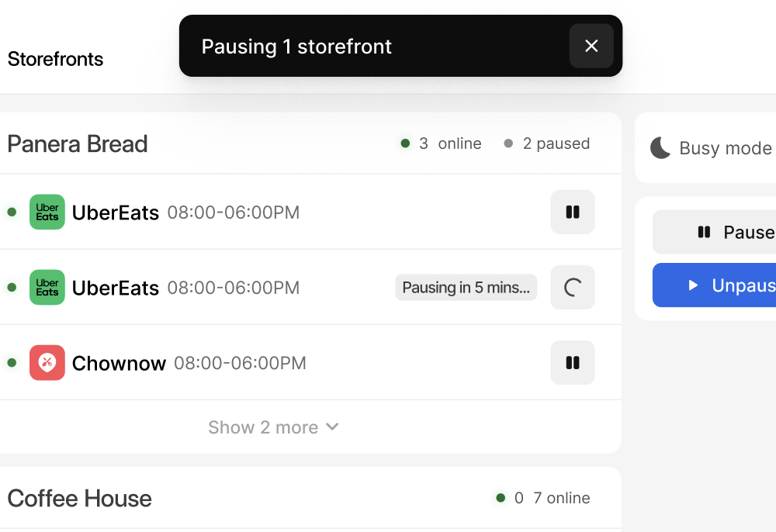776x532 pixels.
Task: Click the chevron next to Show 2 more
Action: [x=333, y=427]
